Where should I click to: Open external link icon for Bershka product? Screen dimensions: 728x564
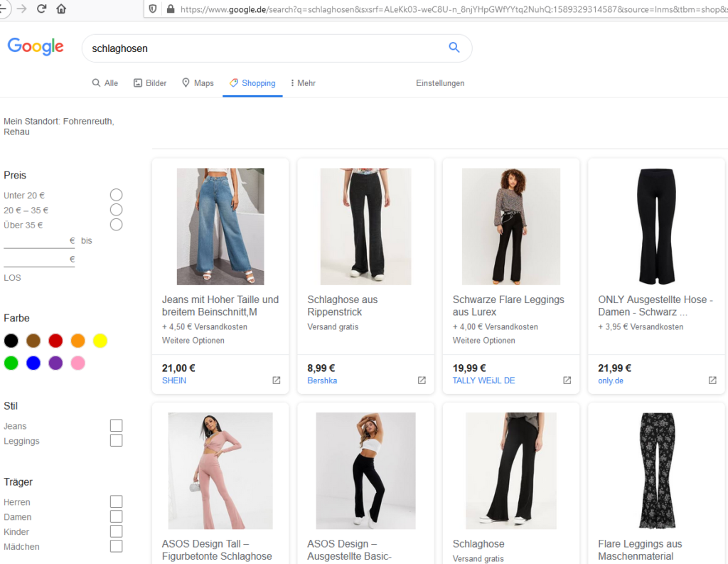tap(422, 381)
